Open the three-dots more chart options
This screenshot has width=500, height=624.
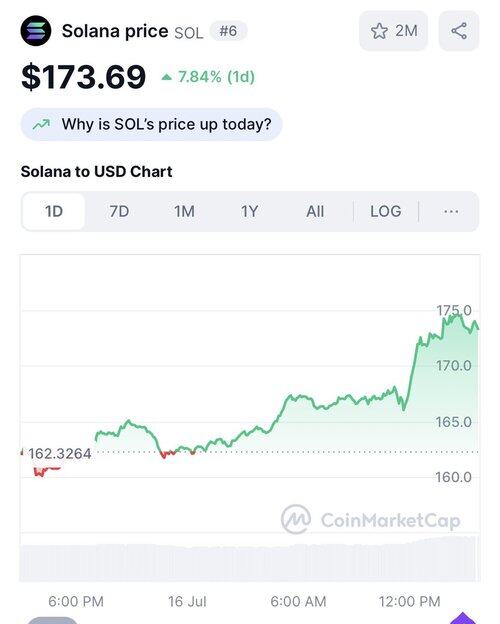pos(451,211)
